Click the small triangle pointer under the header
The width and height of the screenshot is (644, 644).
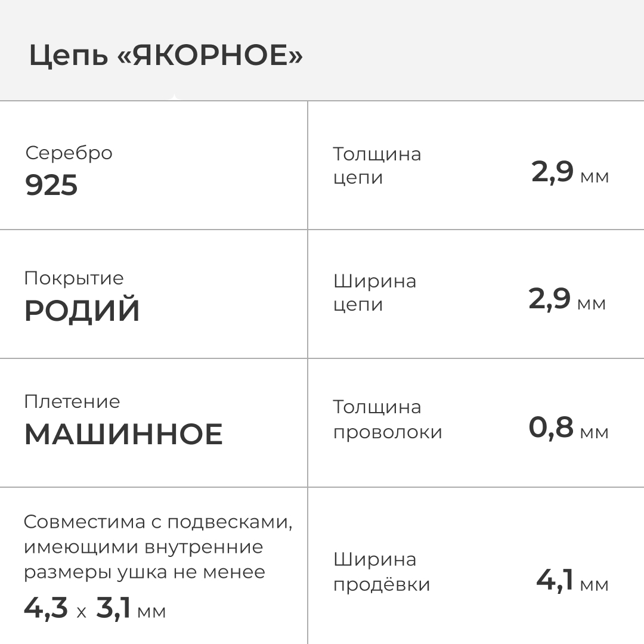point(174,97)
